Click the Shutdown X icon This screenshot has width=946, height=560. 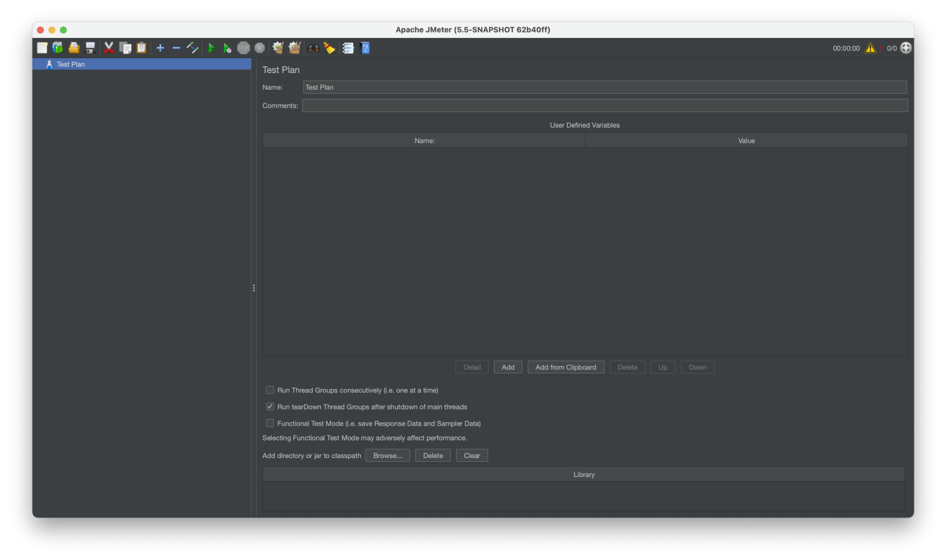click(x=259, y=48)
